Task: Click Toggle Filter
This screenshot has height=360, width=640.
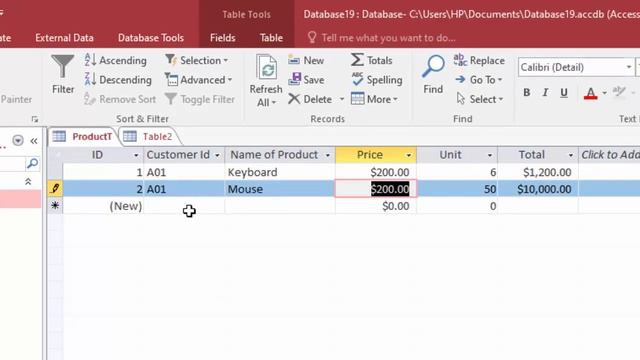Action: [x=200, y=99]
